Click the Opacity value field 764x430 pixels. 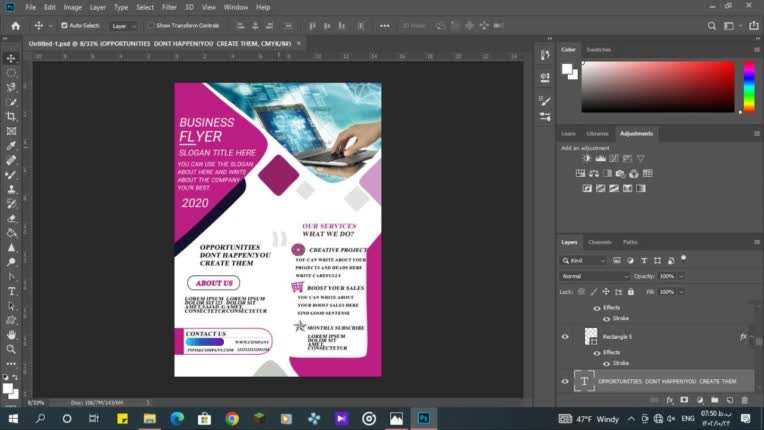click(667, 276)
